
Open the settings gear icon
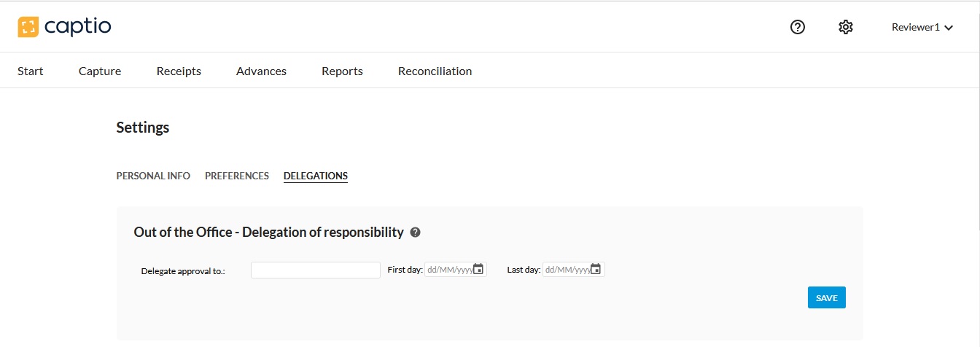pyautogui.click(x=845, y=28)
